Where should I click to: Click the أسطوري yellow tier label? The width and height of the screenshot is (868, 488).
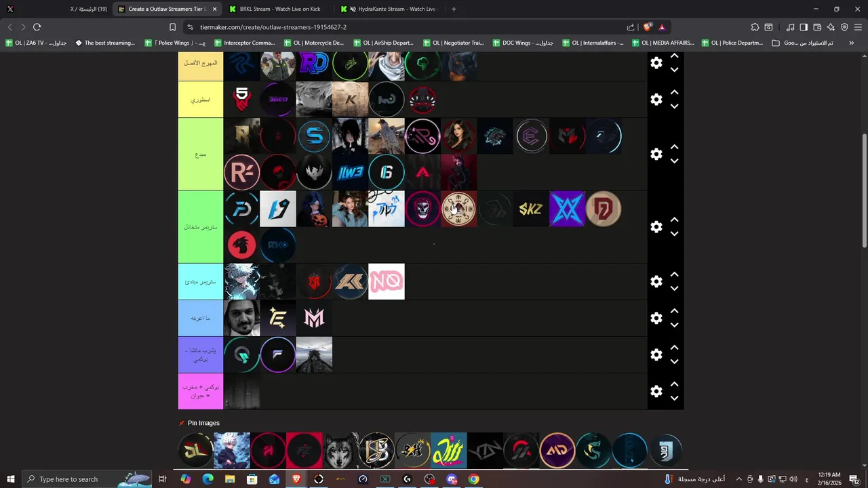201,100
